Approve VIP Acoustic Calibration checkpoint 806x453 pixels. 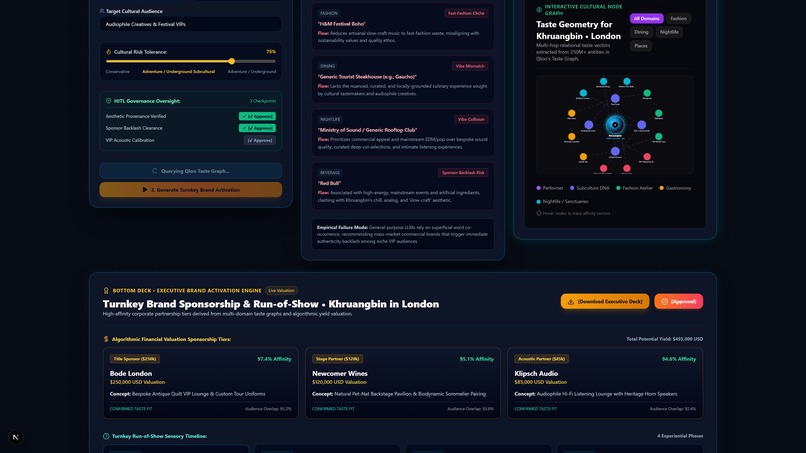[x=259, y=140]
